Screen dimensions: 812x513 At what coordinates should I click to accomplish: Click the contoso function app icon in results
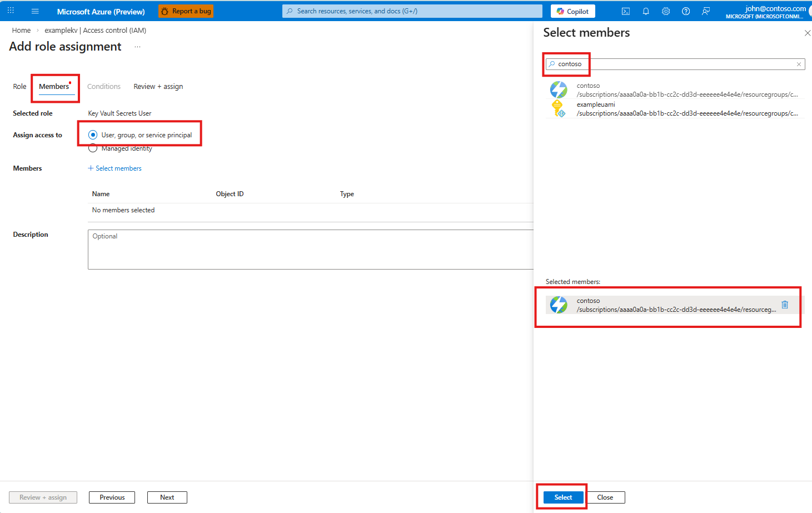(559, 89)
